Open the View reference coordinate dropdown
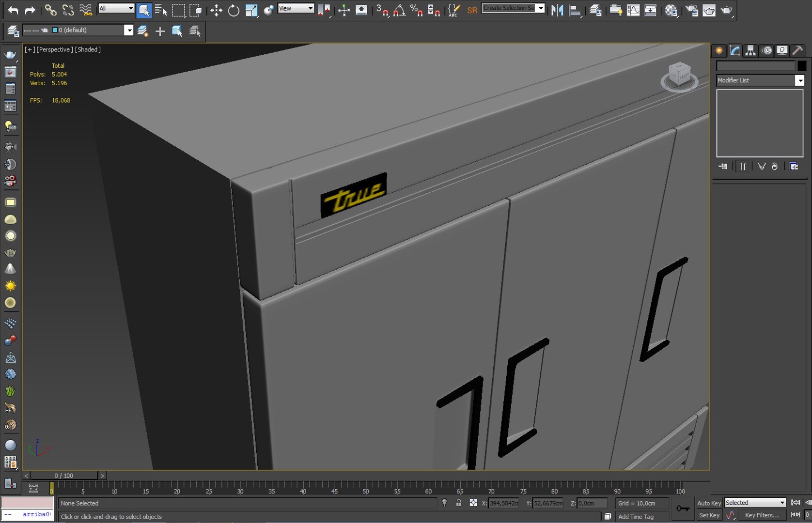 click(x=296, y=8)
